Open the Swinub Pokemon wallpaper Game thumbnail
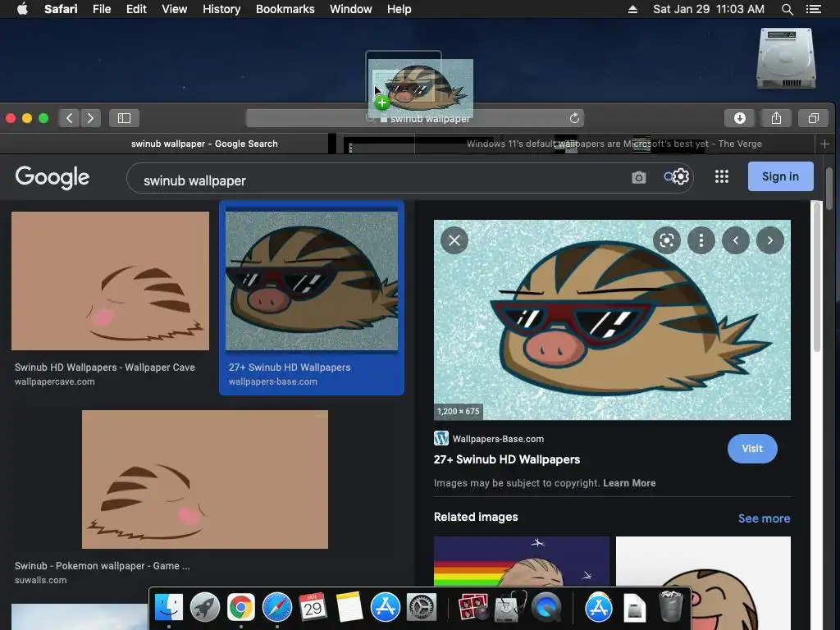The image size is (840, 630). pos(204,479)
